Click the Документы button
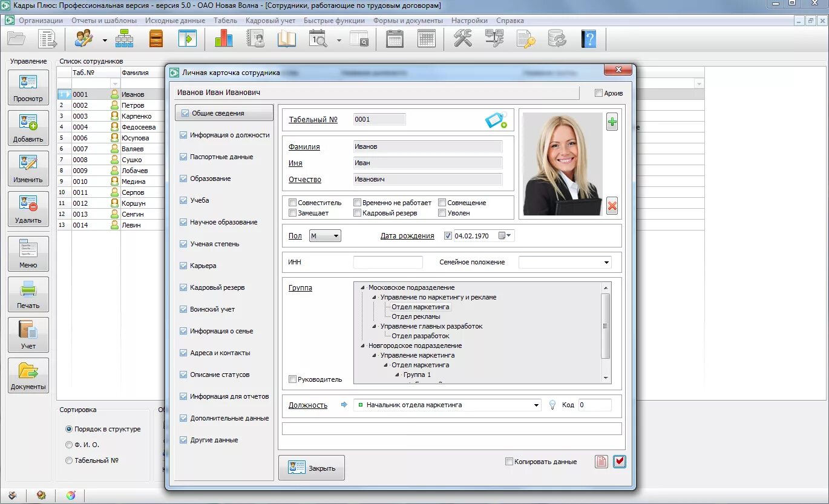Viewport: 829px width, 504px height. coord(28,375)
